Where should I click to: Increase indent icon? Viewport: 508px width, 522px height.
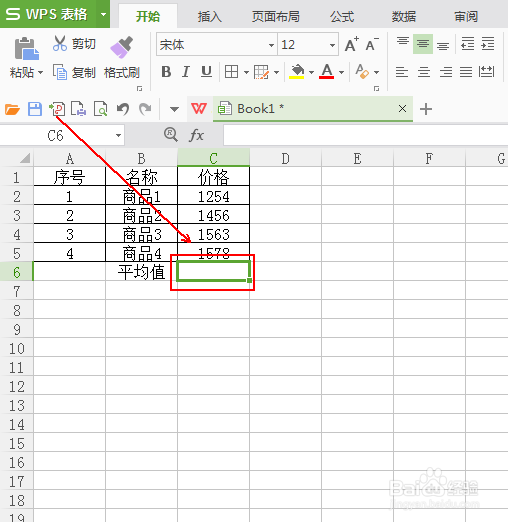pos(488,44)
